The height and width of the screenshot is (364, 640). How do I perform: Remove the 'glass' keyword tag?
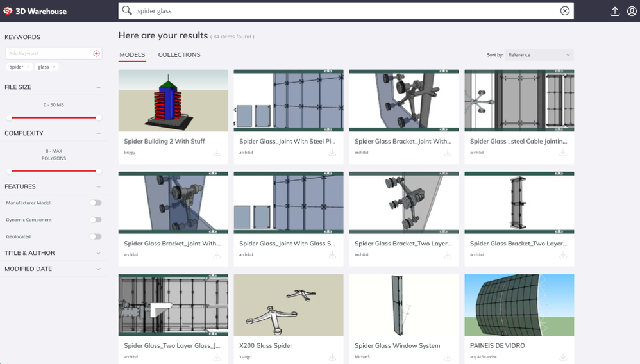[54, 67]
